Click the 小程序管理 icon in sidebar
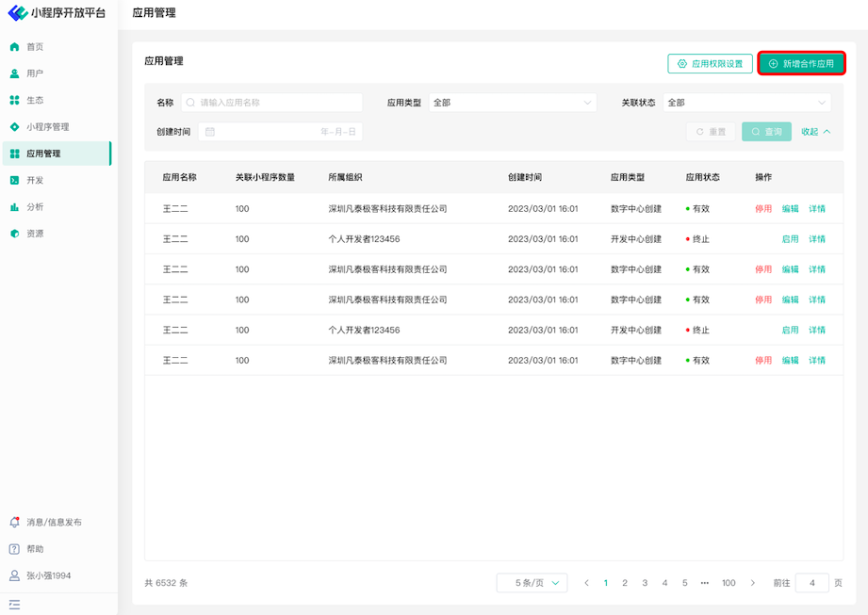This screenshot has height=615, width=868. pyautogui.click(x=14, y=127)
